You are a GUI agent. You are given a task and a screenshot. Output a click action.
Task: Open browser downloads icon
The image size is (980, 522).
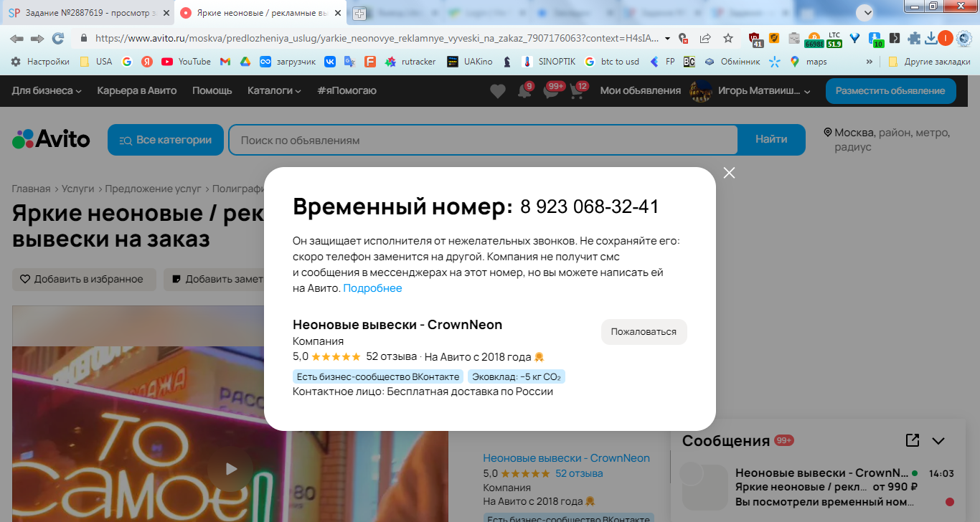tap(930, 38)
